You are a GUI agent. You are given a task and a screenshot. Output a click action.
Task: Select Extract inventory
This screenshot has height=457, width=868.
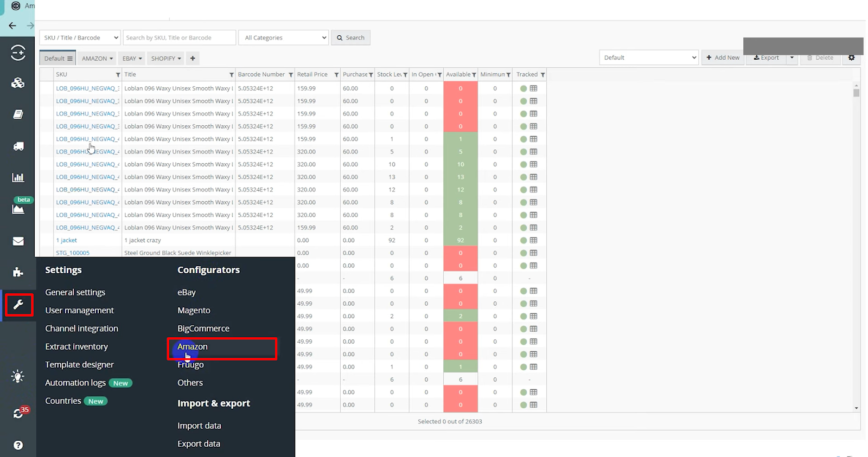click(x=76, y=346)
